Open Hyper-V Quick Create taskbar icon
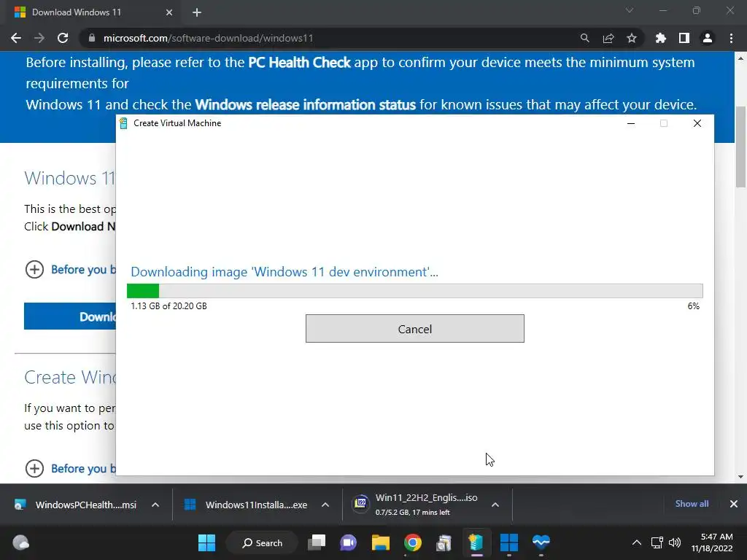 (476, 542)
